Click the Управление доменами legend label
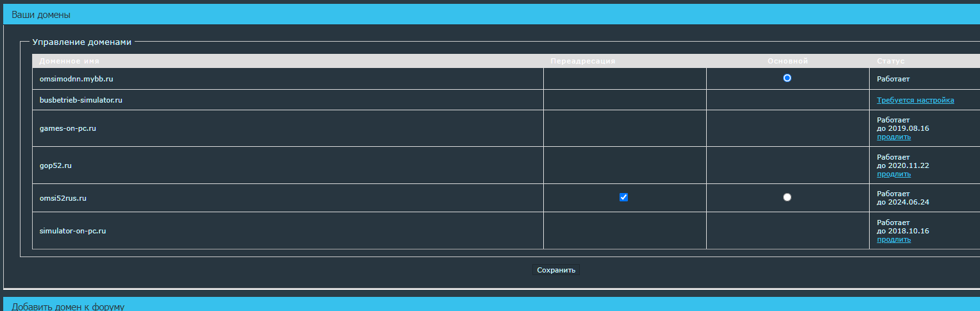980x311 pixels. pyautogui.click(x=82, y=42)
